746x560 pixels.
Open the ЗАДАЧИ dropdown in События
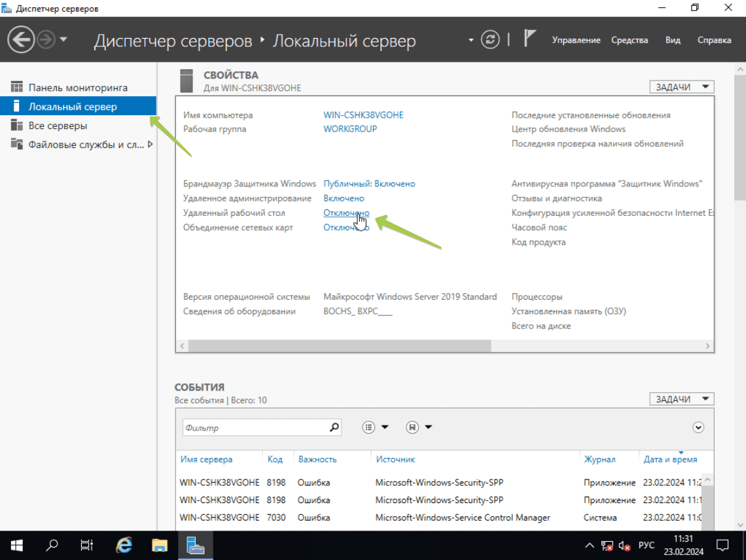[x=682, y=399]
